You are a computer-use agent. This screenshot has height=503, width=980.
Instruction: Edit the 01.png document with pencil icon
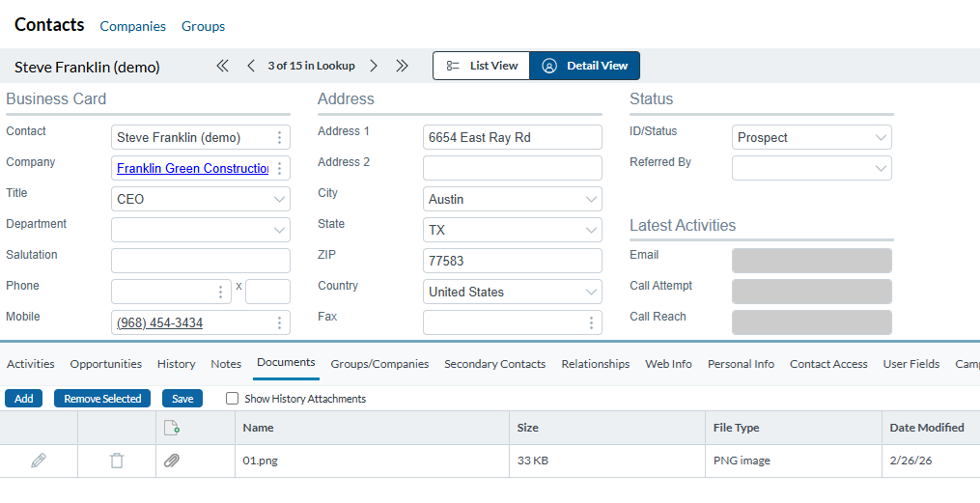click(39, 461)
